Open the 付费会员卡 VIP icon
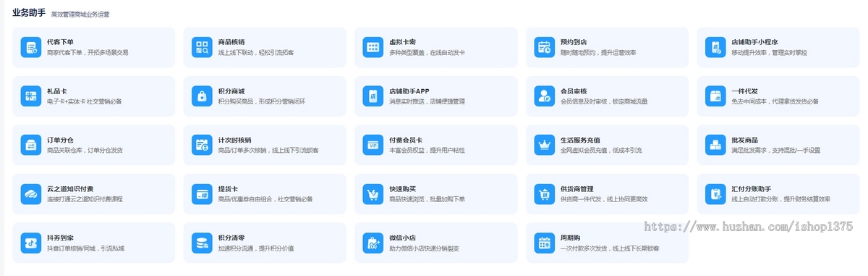Screen dimensions: 868x276 373,145
